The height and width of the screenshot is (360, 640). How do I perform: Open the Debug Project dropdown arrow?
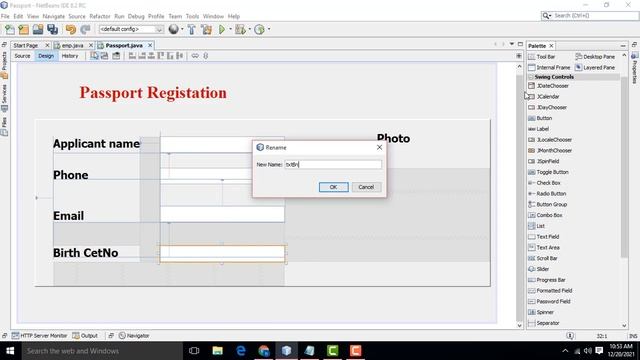[x=249, y=29]
